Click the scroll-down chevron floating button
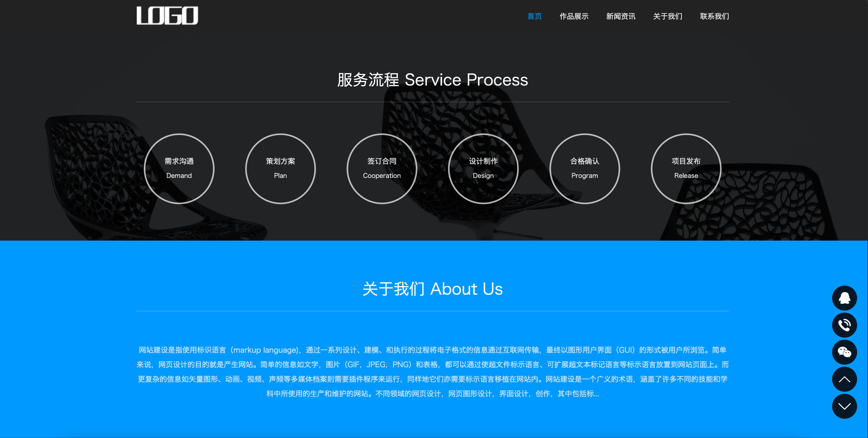This screenshot has height=438, width=868. [x=844, y=406]
